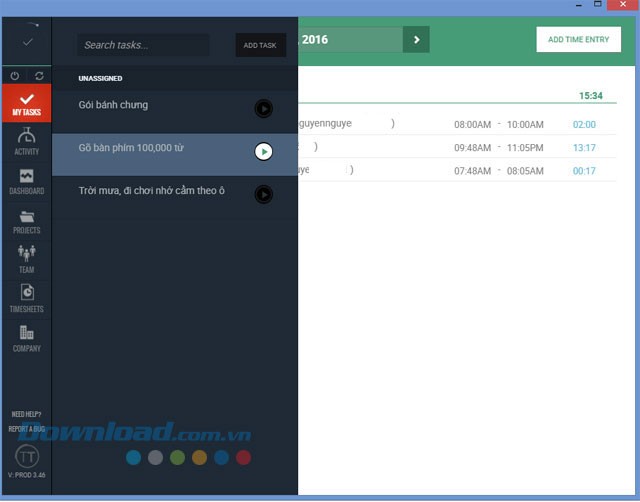The height and width of the screenshot is (502, 640).
Task: Open the My Tasks section
Action: 26,105
